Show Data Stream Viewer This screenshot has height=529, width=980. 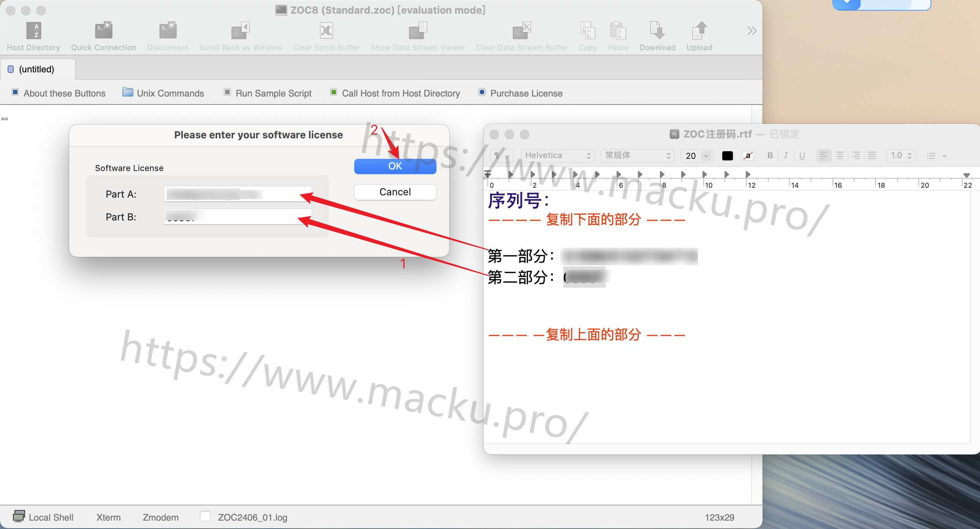418,36
